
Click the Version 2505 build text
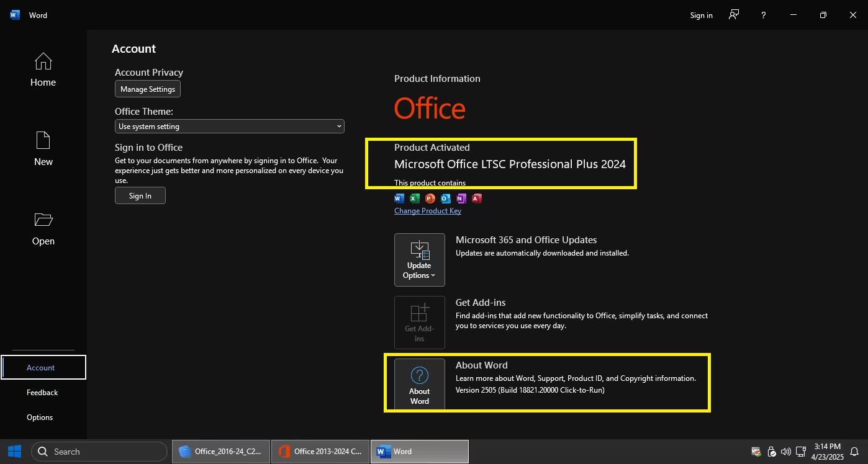point(530,390)
